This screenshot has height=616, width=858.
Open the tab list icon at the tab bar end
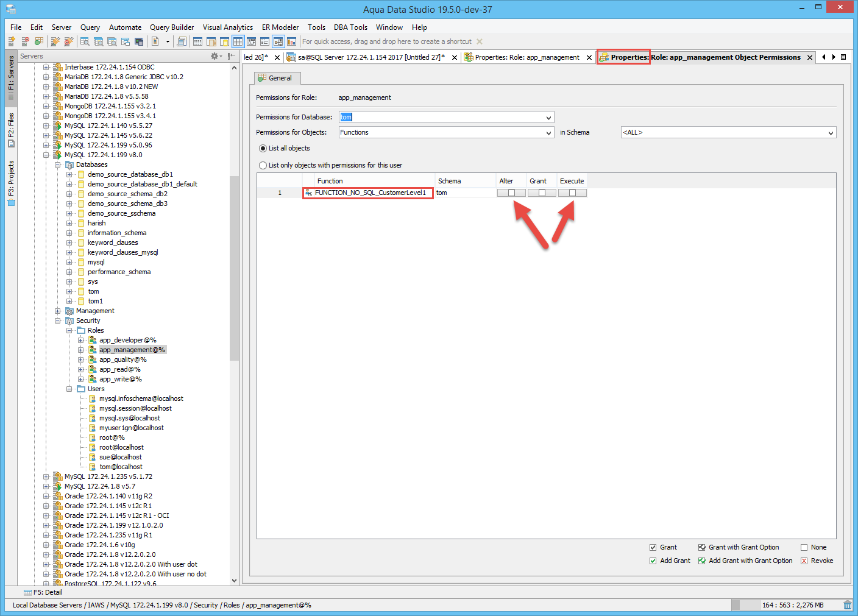click(x=843, y=57)
